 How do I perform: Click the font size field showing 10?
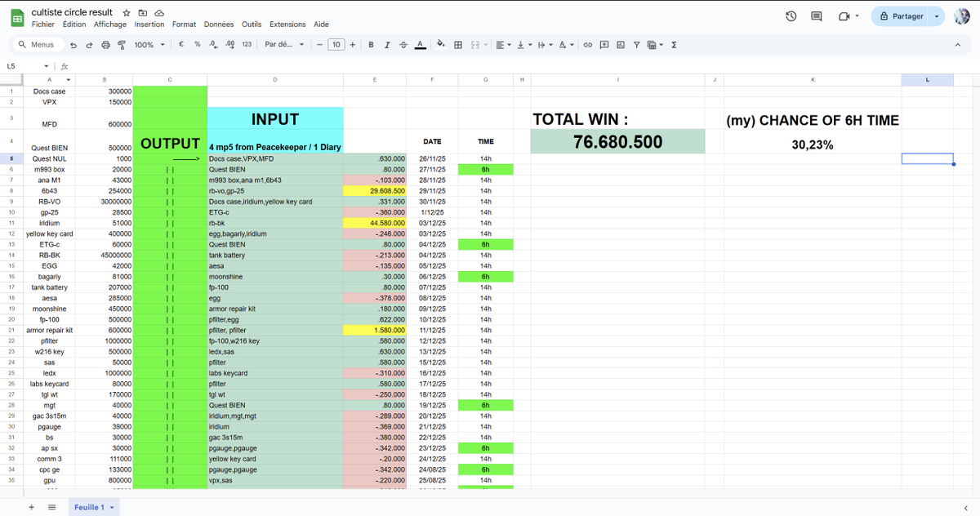coord(336,45)
